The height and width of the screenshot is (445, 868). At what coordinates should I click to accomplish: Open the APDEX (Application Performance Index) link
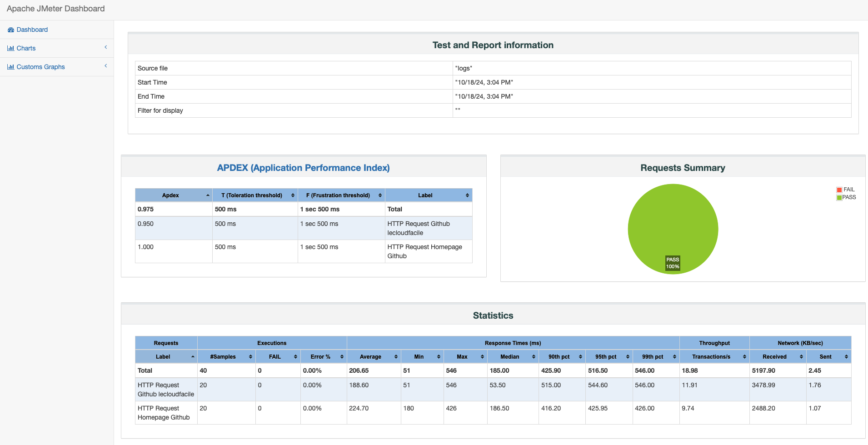click(x=303, y=168)
